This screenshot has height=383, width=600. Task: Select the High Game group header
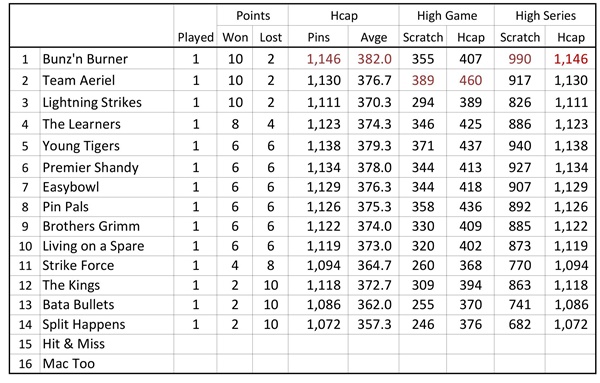pos(447,16)
